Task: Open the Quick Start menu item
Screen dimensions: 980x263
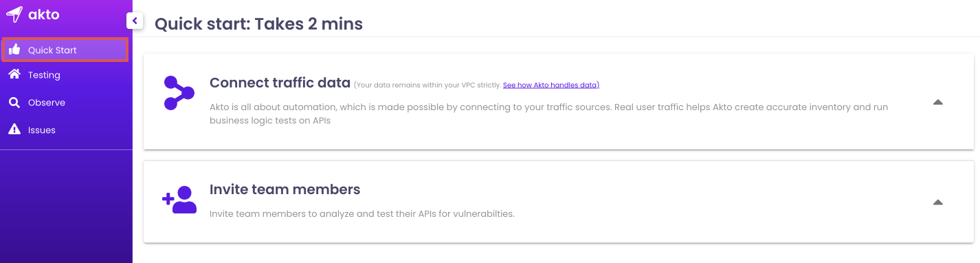Action: point(65,50)
